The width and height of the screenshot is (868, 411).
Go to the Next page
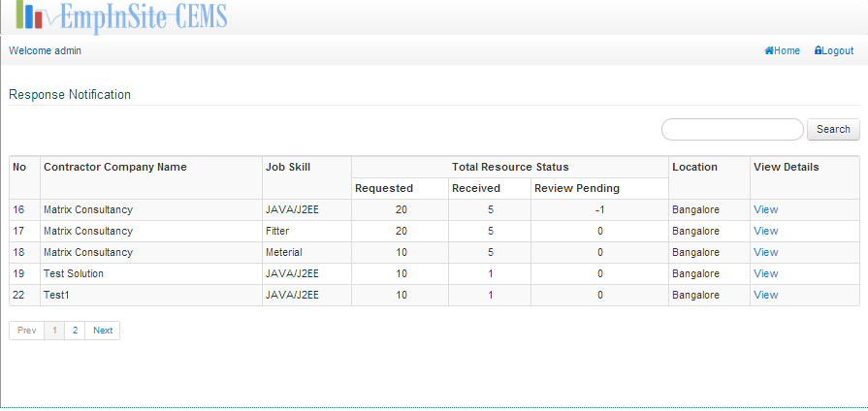coord(103,331)
